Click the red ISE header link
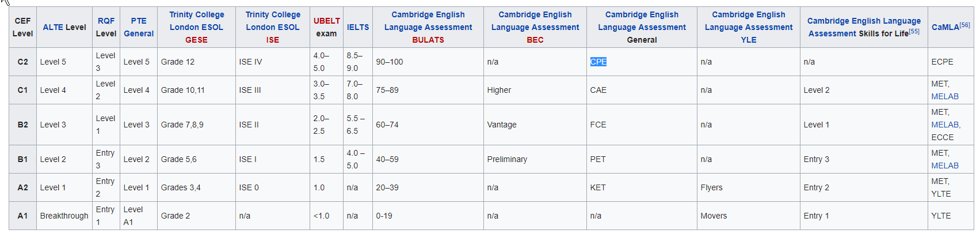980x237 pixels. [x=273, y=40]
